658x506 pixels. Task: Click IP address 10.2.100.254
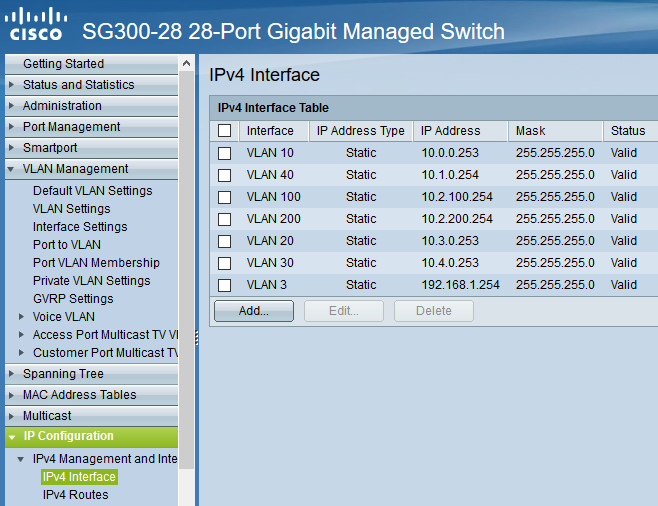[457, 197]
